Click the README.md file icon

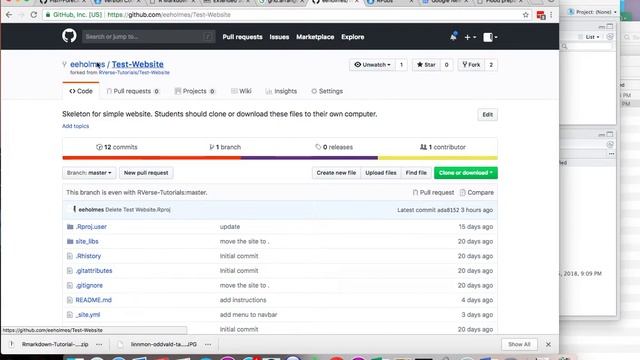click(x=70, y=300)
